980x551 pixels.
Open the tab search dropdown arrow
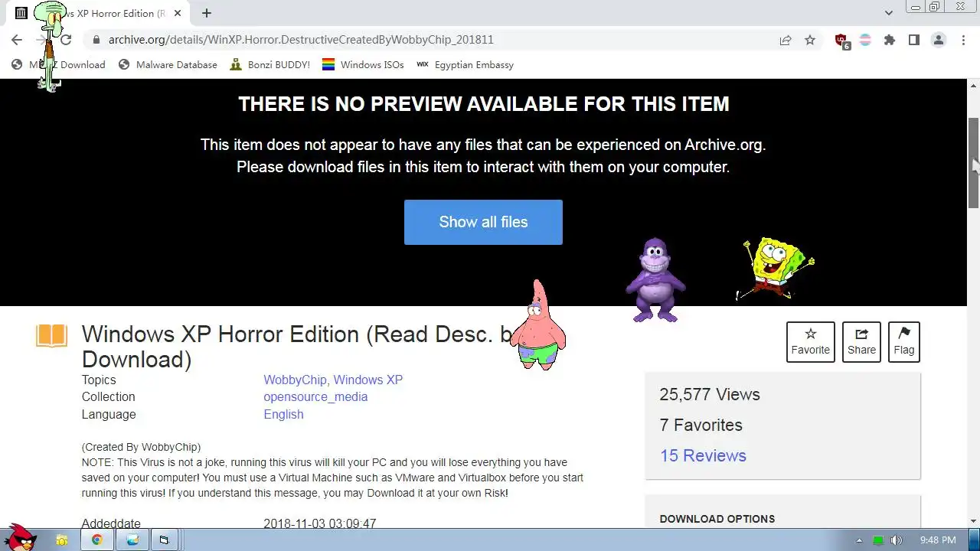point(888,13)
